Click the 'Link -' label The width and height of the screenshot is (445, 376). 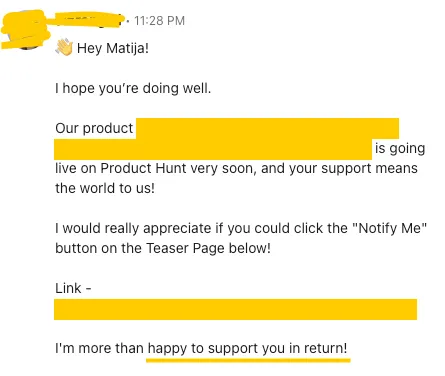click(x=73, y=288)
